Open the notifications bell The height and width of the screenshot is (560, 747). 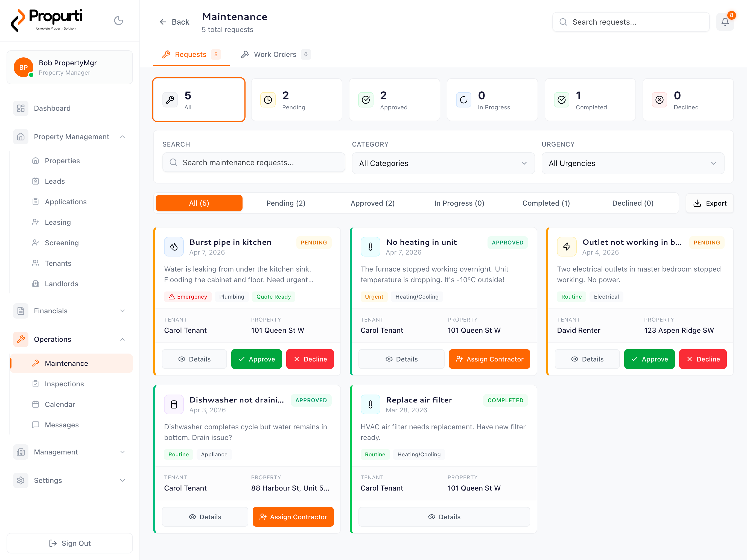[x=725, y=22]
